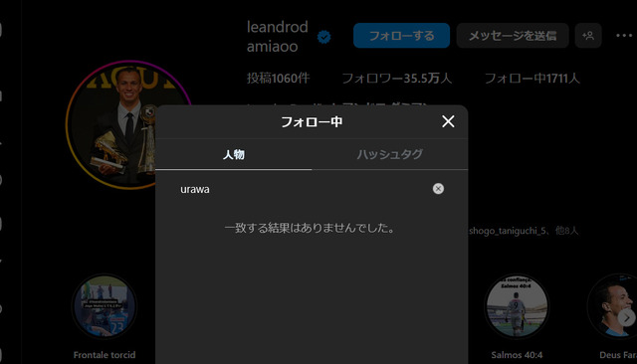
Task: Open similar accounts suggestion icon
Action: [588, 36]
